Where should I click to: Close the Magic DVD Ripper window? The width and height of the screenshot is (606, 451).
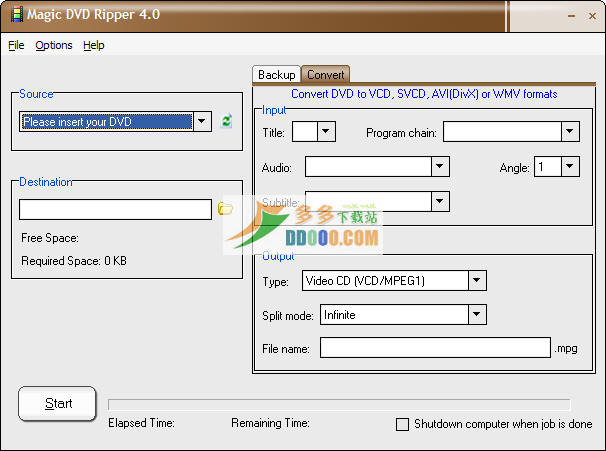[x=592, y=16]
